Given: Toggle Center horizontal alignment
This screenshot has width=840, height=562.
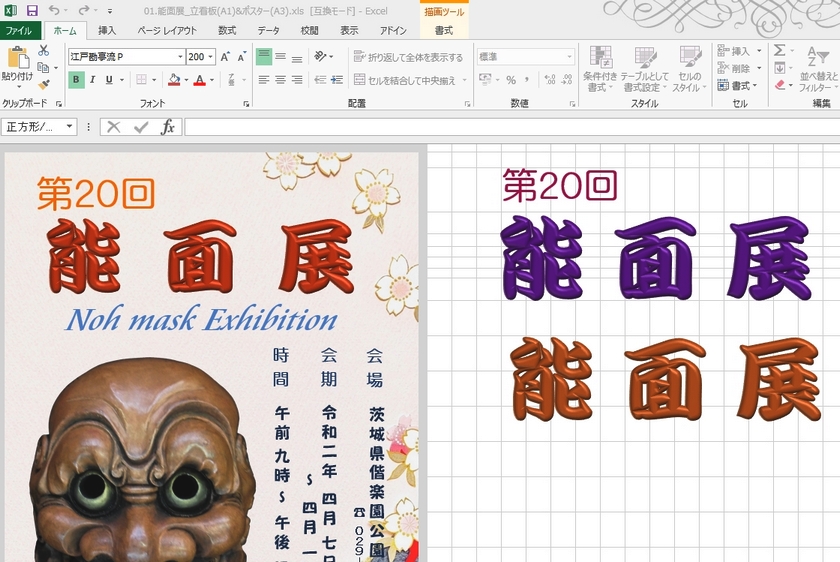Looking at the screenshot, I should [x=280, y=80].
